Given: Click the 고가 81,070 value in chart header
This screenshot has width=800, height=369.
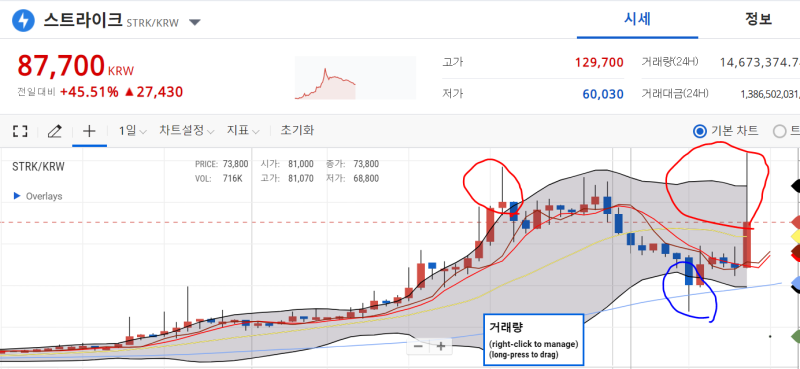Looking at the screenshot, I should click(x=301, y=178).
